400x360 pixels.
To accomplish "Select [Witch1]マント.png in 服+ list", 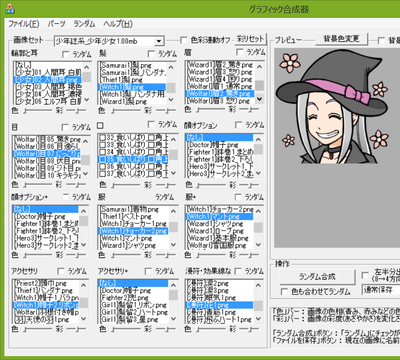I will 219,217.
